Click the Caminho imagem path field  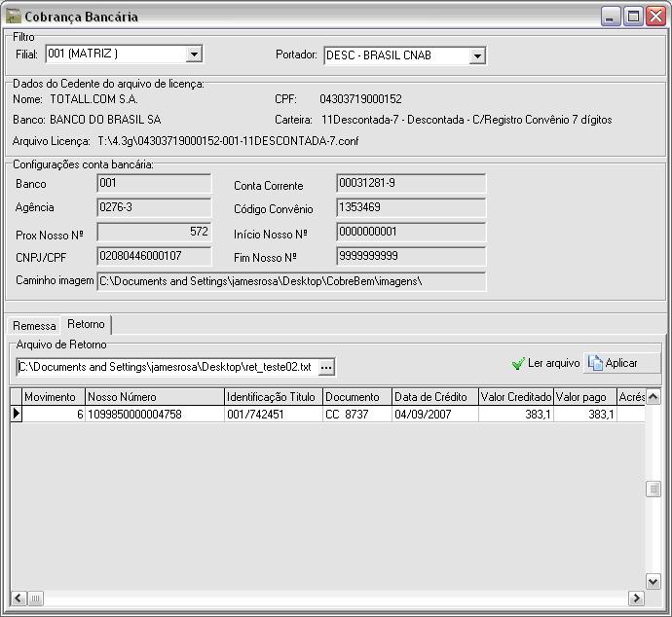291,282
